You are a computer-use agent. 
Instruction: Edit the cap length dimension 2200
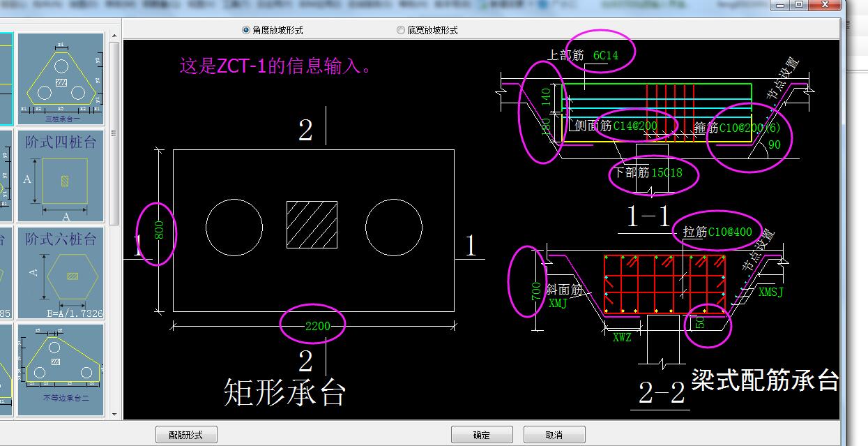318,326
